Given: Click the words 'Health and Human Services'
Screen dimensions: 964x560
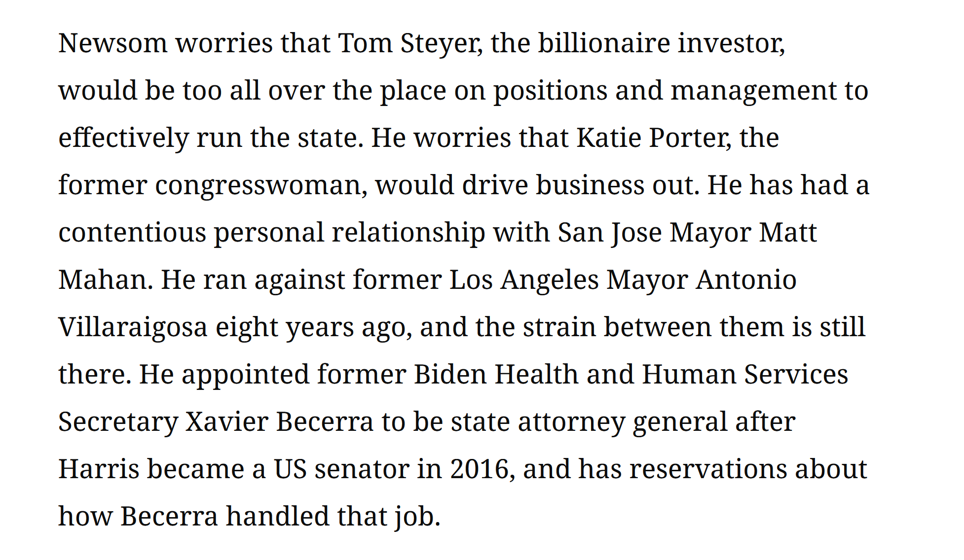Looking at the screenshot, I should pos(671,374).
